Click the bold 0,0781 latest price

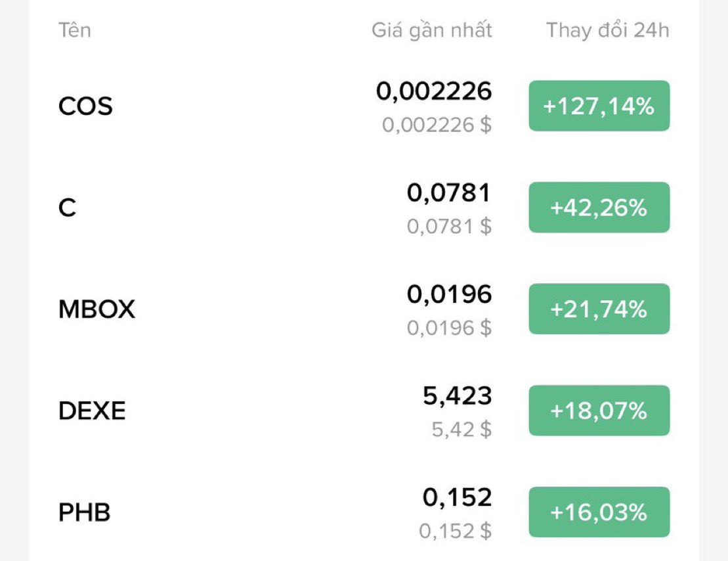click(449, 193)
